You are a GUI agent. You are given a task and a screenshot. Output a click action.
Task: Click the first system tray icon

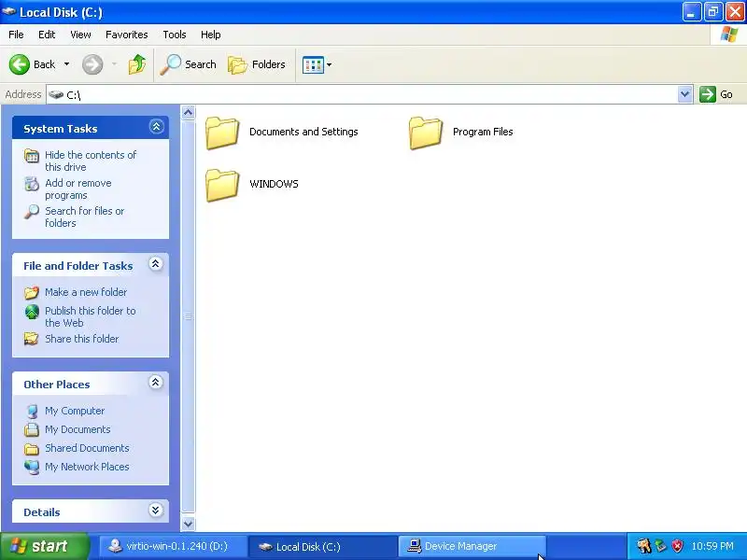644,546
